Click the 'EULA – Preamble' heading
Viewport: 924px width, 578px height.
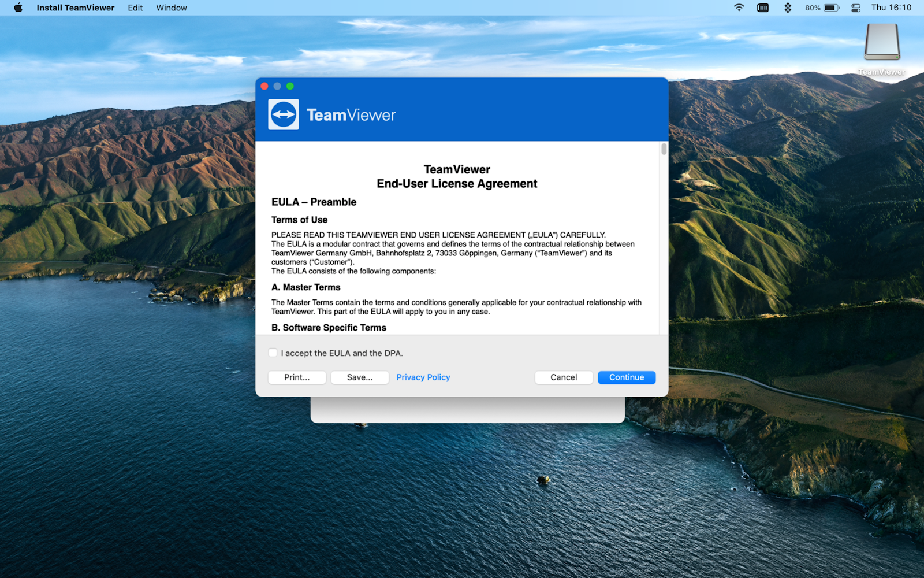point(314,202)
